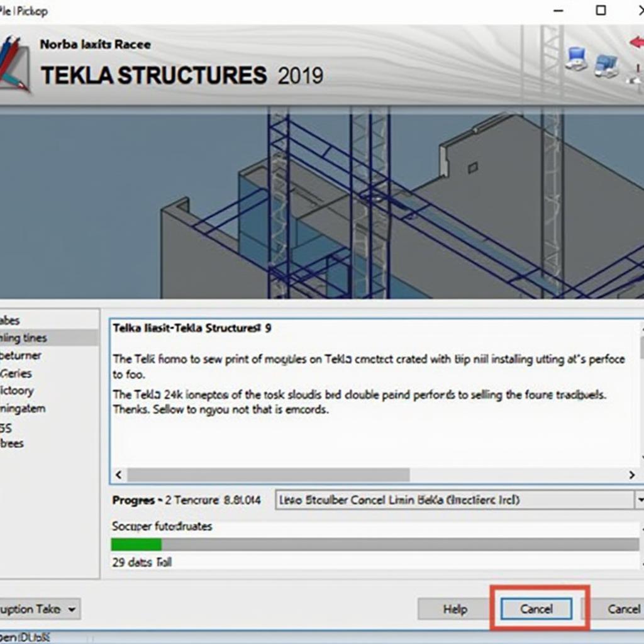The width and height of the screenshot is (644, 644).
Task: Click the 'Socuper futofiruates' status text
Action: tap(162, 526)
